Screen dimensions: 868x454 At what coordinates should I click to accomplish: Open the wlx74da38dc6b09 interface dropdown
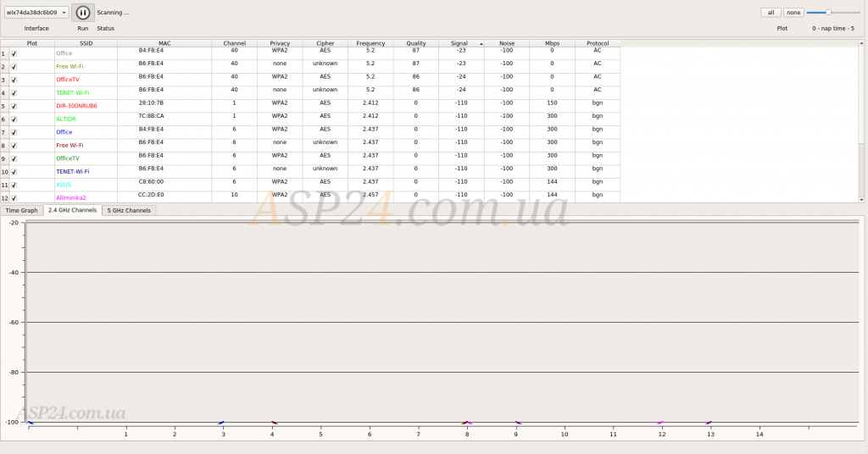[37, 13]
